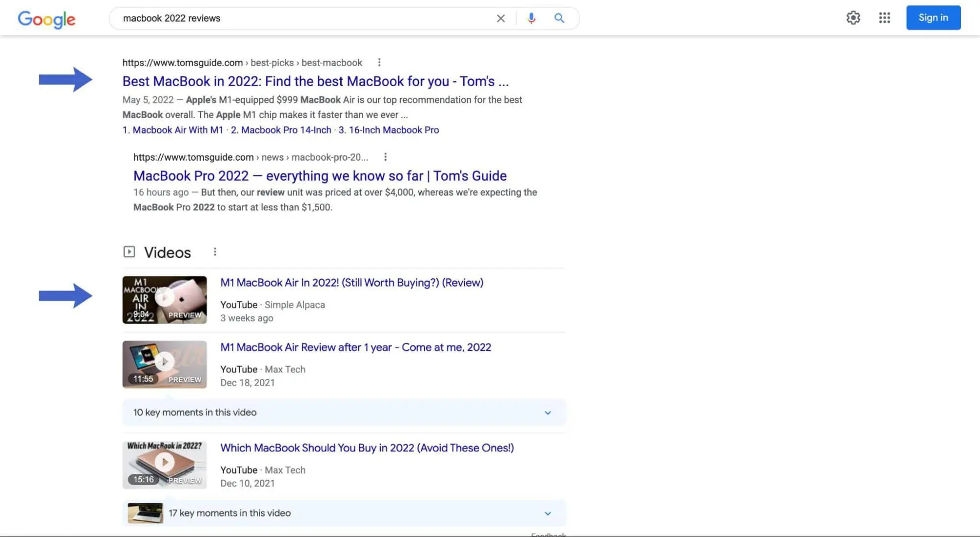Preview the 11:55 Max Tech video thumbnail
The width and height of the screenshot is (980, 537).
(x=164, y=364)
